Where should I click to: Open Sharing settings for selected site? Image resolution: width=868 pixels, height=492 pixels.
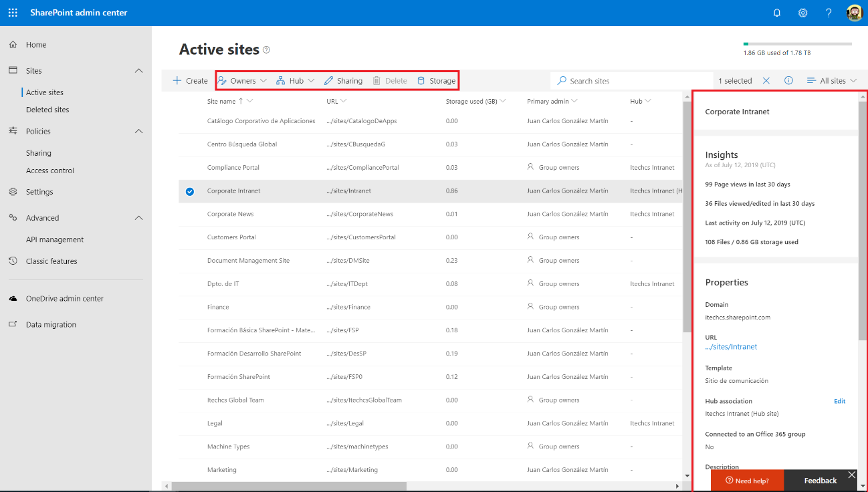pyautogui.click(x=343, y=81)
